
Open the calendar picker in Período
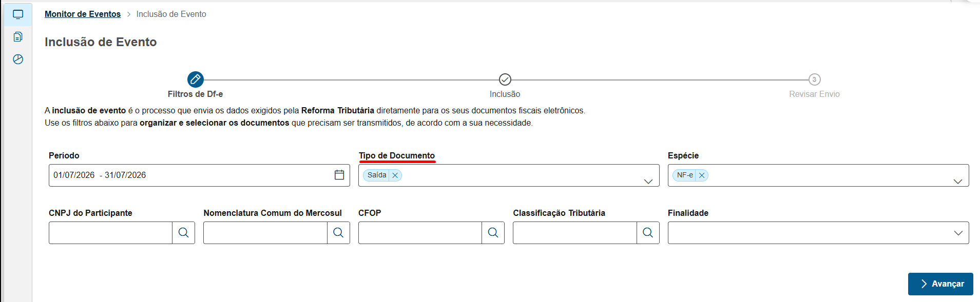click(339, 175)
